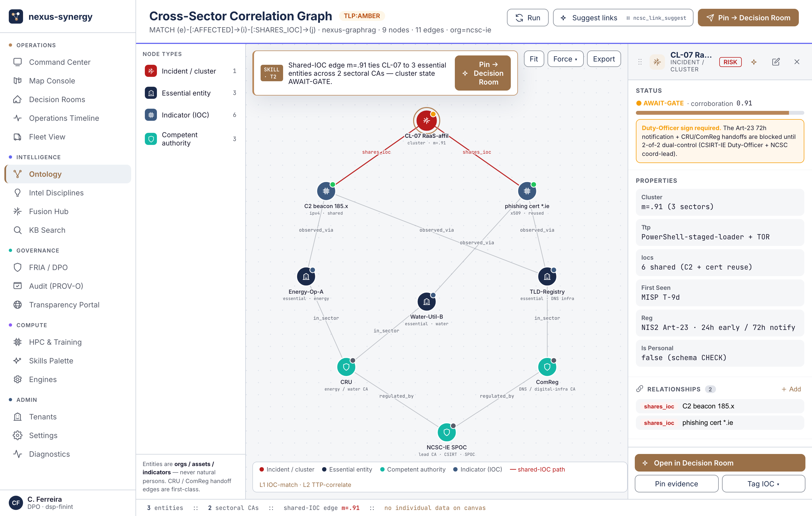Open shares_ioc C2 beacon 185.x relationship

pos(720,406)
